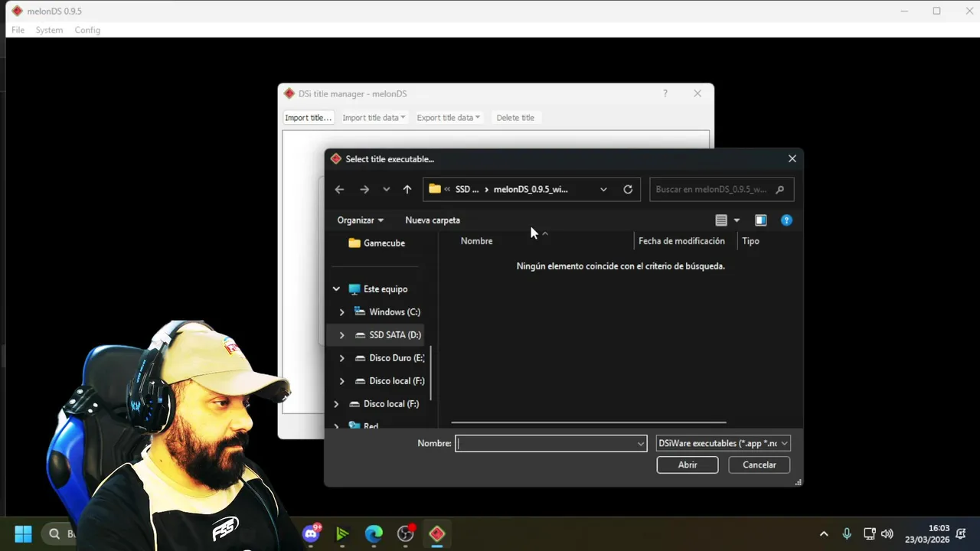Click the SSD breadcrumb in address bar

coord(467,189)
